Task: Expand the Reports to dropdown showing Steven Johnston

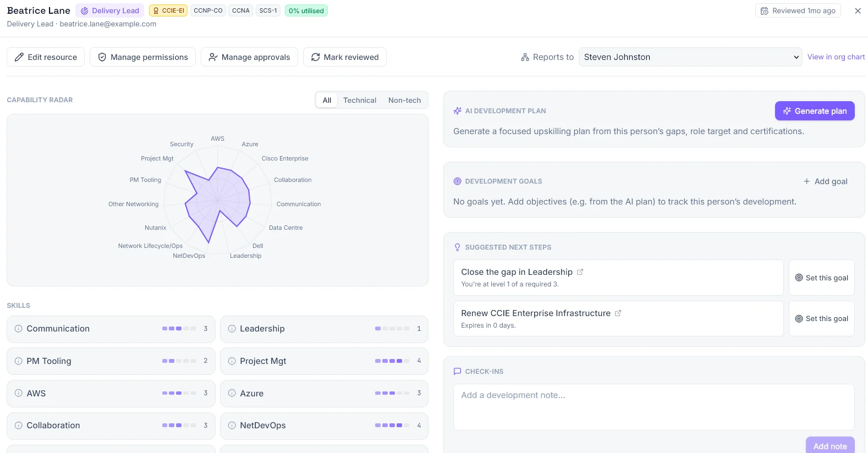Action: [690, 57]
